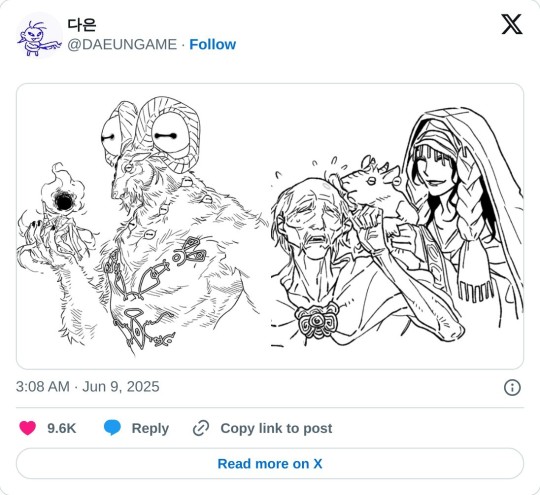Open the DAEUNGAME profile avatar
This screenshot has width=540, height=495.
point(39,35)
